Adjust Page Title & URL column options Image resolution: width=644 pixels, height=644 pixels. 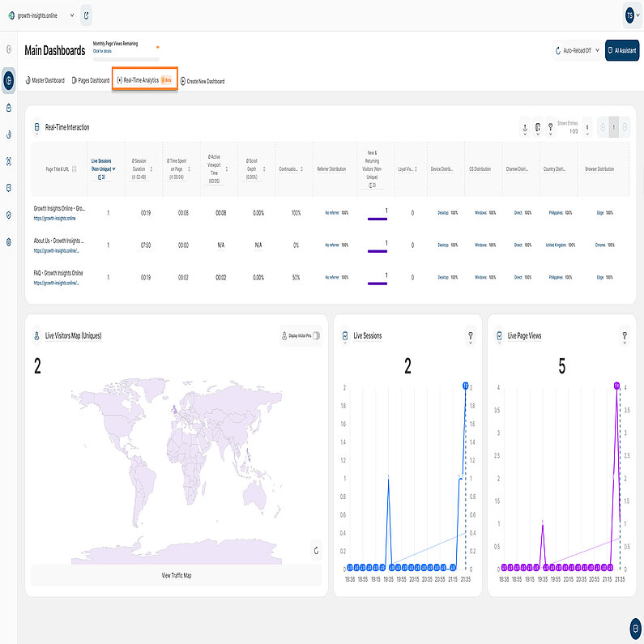[x=75, y=169]
